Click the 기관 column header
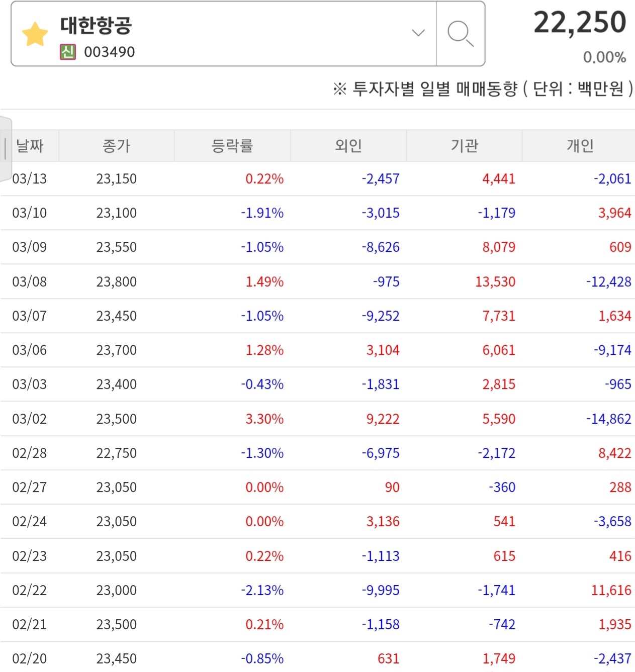 [465, 146]
